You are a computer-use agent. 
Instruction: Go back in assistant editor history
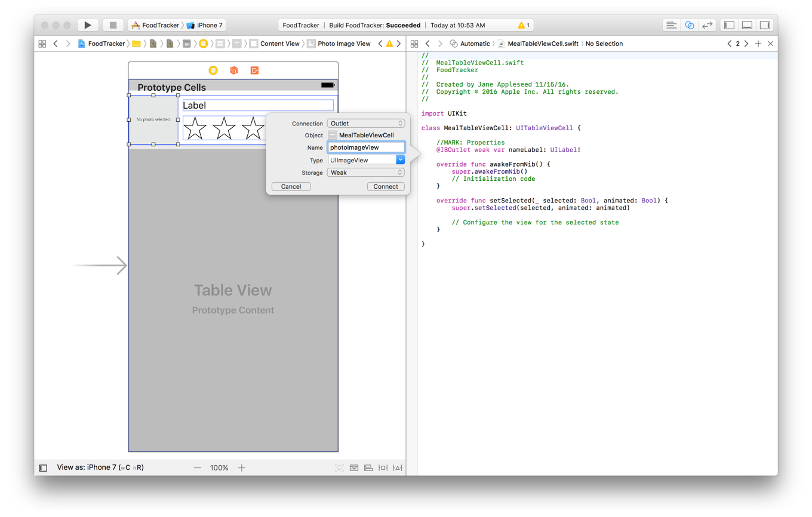click(427, 44)
